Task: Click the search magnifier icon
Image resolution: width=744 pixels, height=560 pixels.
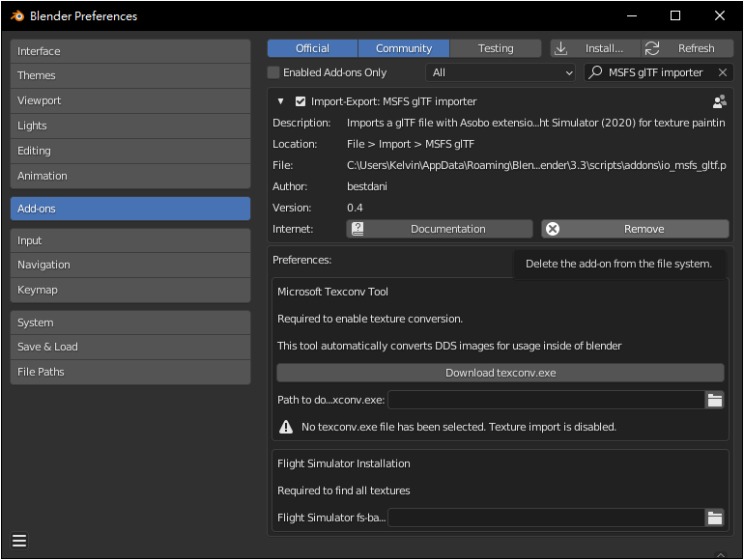Action: pos(595,72)
